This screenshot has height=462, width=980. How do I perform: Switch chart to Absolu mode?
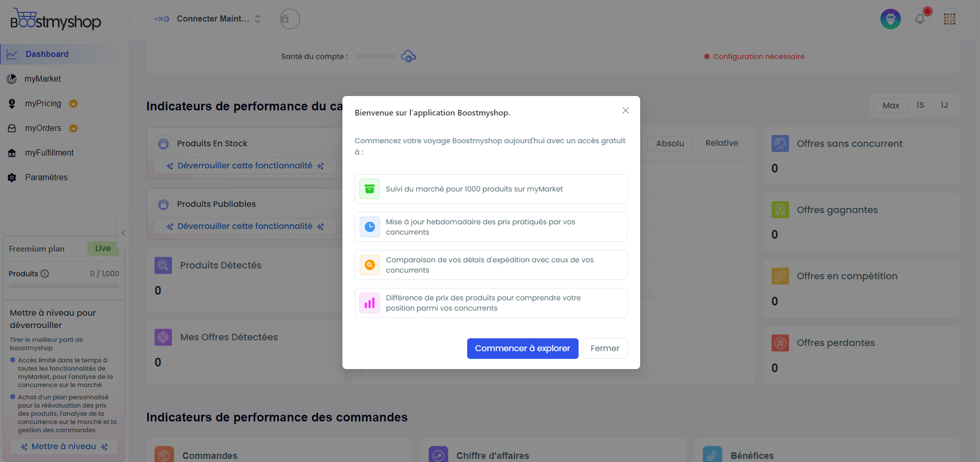(670, 144)
